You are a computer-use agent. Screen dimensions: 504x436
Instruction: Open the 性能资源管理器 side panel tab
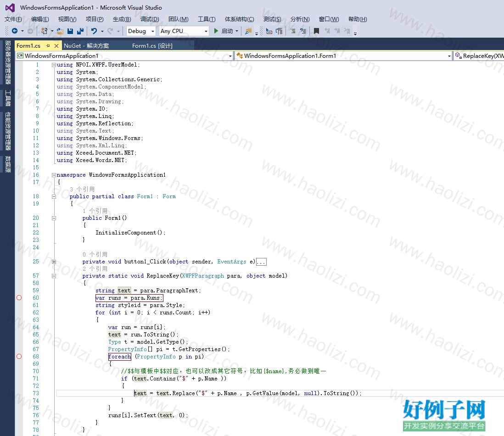click(x=8, y=131)
